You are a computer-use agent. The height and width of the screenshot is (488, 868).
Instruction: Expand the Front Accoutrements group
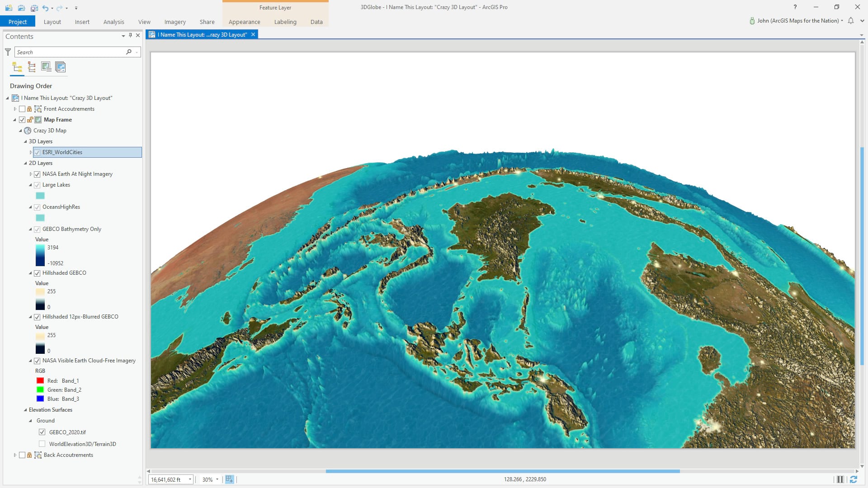tap(15, 109)
